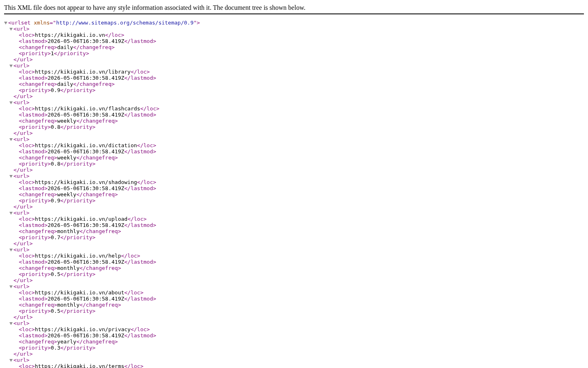
Task: Click the loc https://kikigaki.io.vn/terms
Action: pyautogui.click(x=79, y=366)
